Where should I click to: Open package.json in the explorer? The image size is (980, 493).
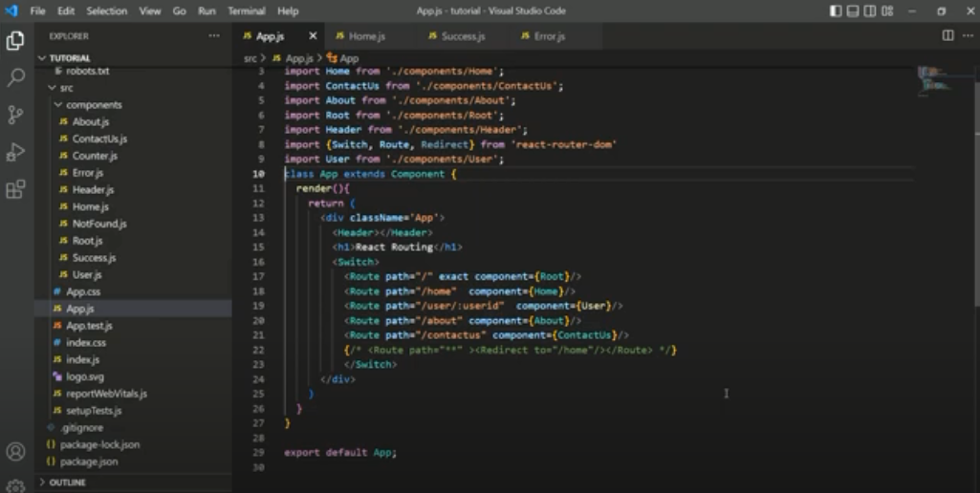[x=89, y=461]
